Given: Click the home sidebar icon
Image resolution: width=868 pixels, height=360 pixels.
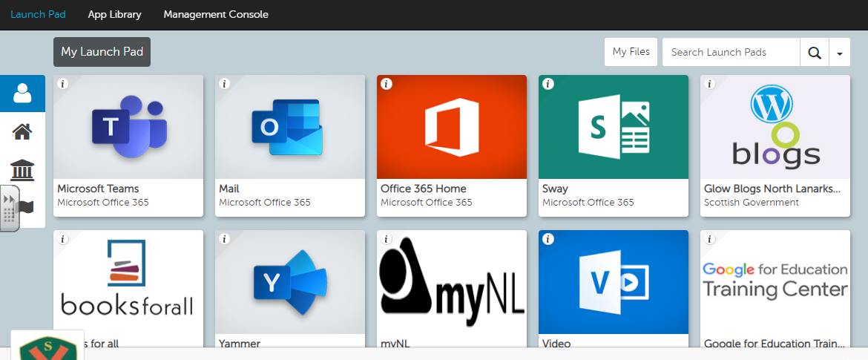Looking at the screenshot, I should point(22,132).
